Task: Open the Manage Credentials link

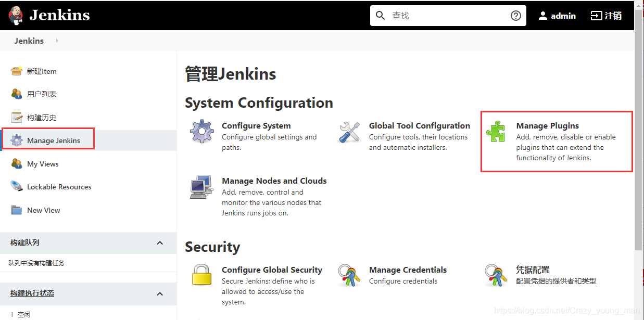Action: tap(408, 270)
